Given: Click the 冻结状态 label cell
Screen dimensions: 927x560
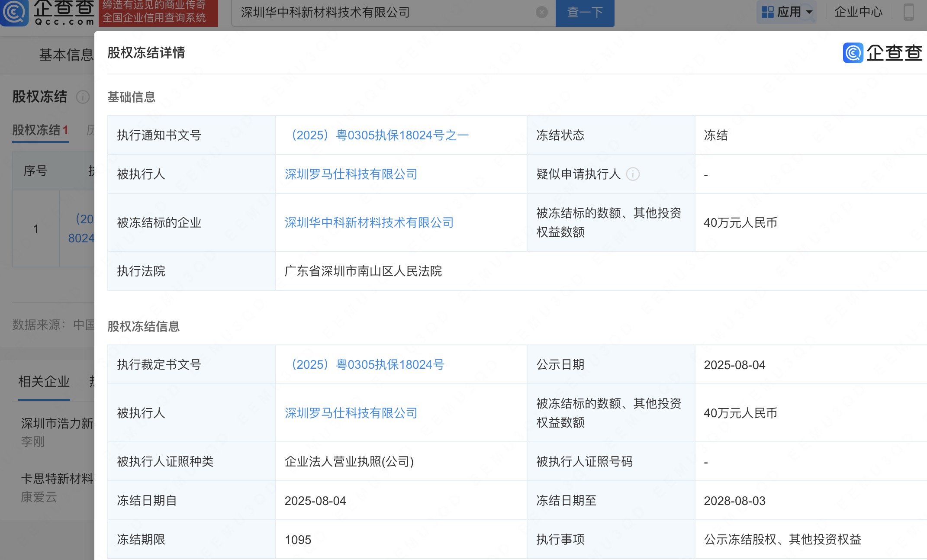Looking at the screenshot, I should [x=611, y=135].
